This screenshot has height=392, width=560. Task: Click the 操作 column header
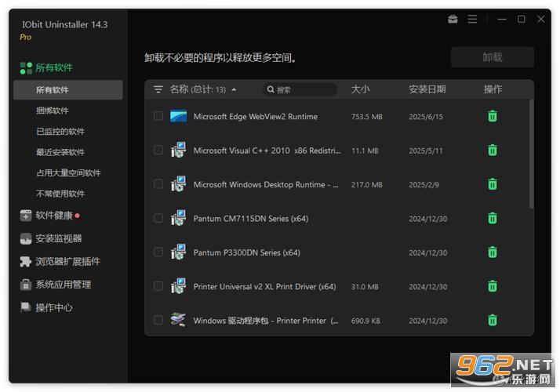click(493, 89)
